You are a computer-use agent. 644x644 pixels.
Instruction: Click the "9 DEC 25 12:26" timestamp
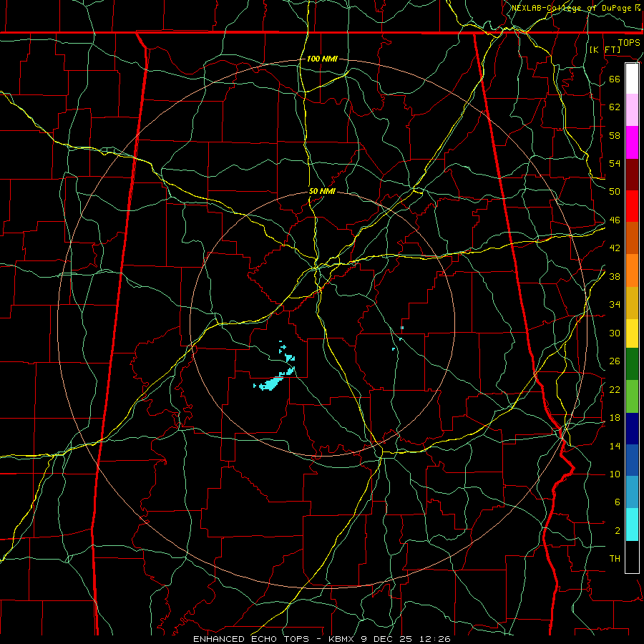coord(406,639)
